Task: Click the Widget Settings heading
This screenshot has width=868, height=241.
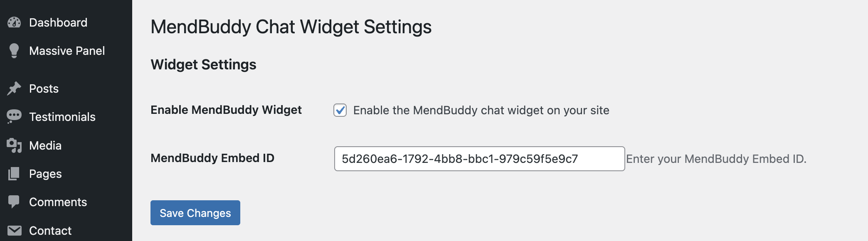Action: point(203,64)
